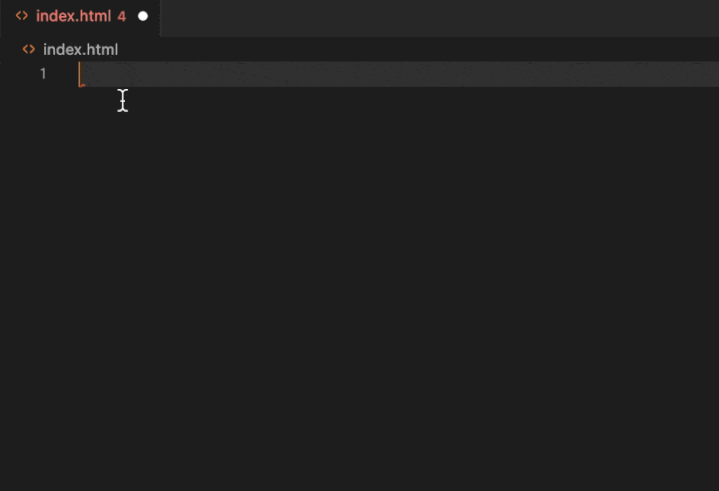Click the far right end of line 1
This screenshot has width=719, height=491.
click(x=713, y=74)
